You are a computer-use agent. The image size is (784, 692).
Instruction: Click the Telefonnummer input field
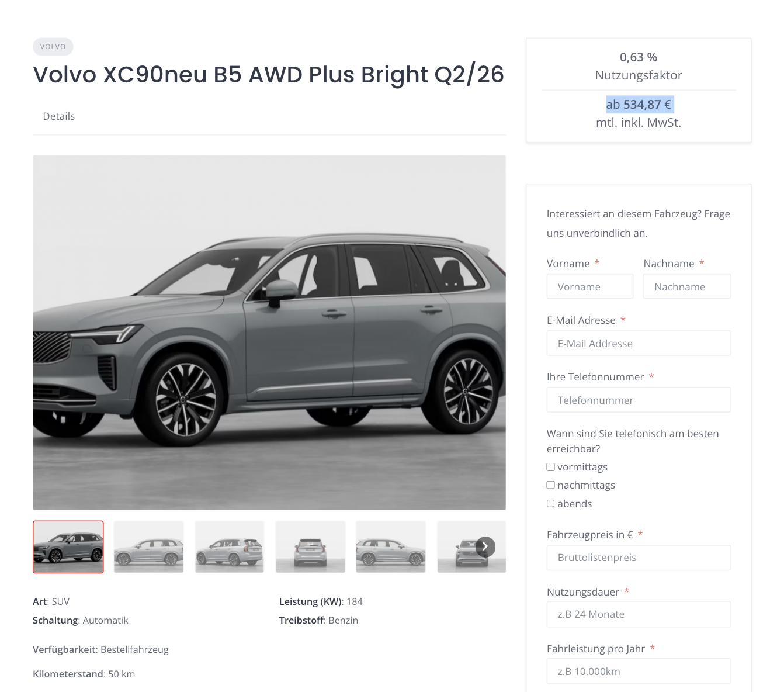[639, 400]
